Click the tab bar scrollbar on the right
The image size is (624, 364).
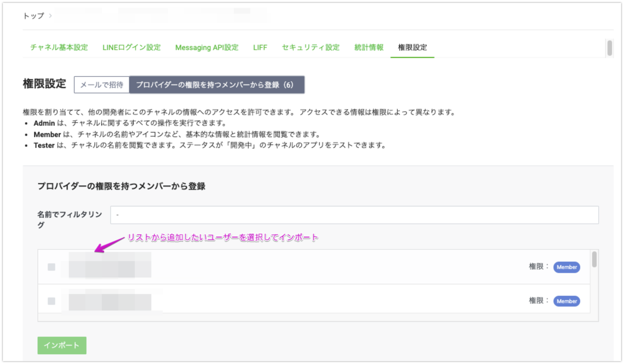pos(609,48)
